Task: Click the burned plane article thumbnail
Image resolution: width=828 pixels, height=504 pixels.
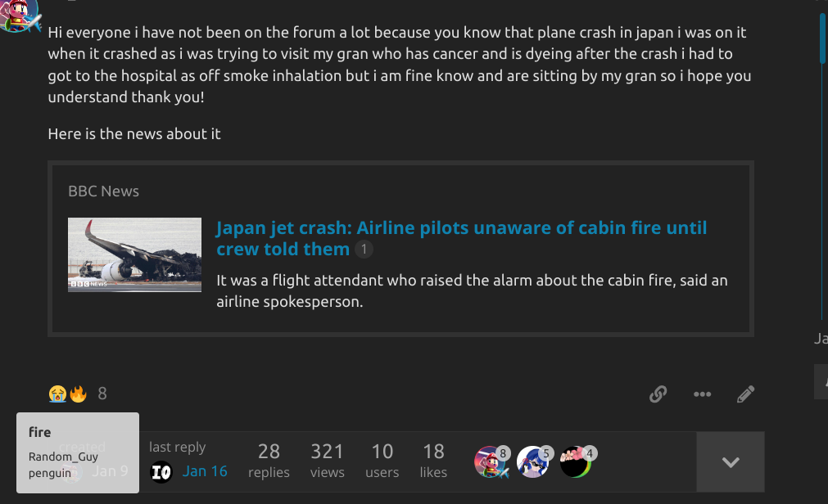Action: (x=135, y=254)
